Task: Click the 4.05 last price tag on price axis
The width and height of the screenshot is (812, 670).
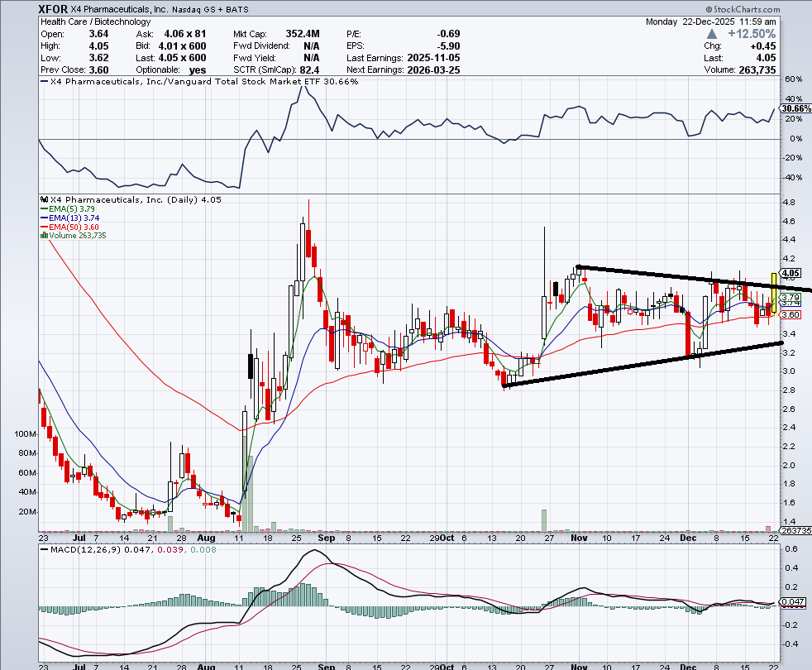Action: 791,273
